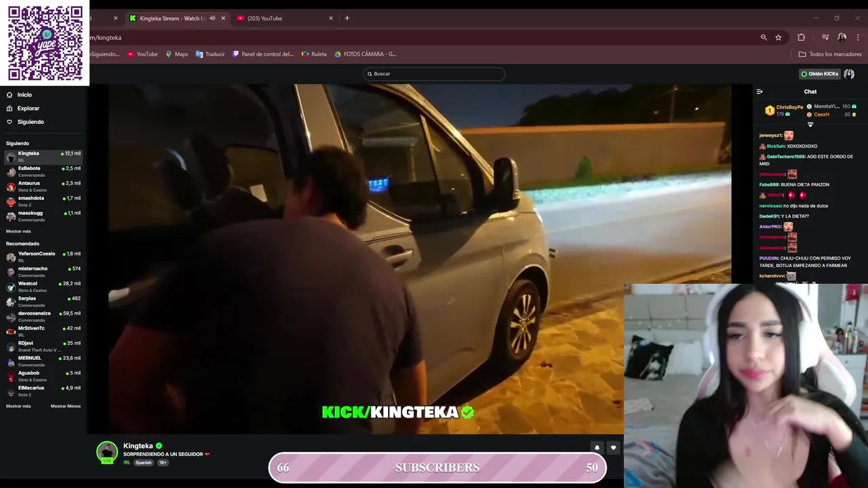Viewport: 868px width, 488px height.
Task: Click the Kingteka channel name below the video
Action: tap(138, 446)
